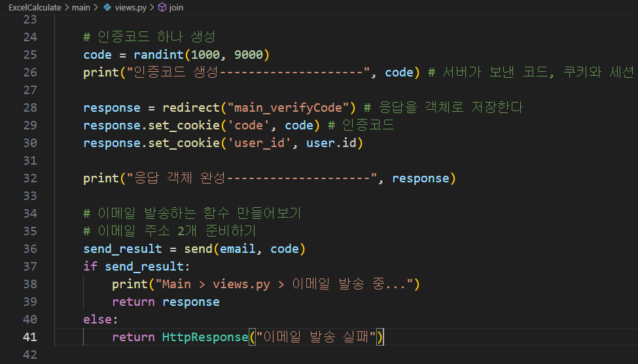Click the join symbol cube icon

click(162, 7)
